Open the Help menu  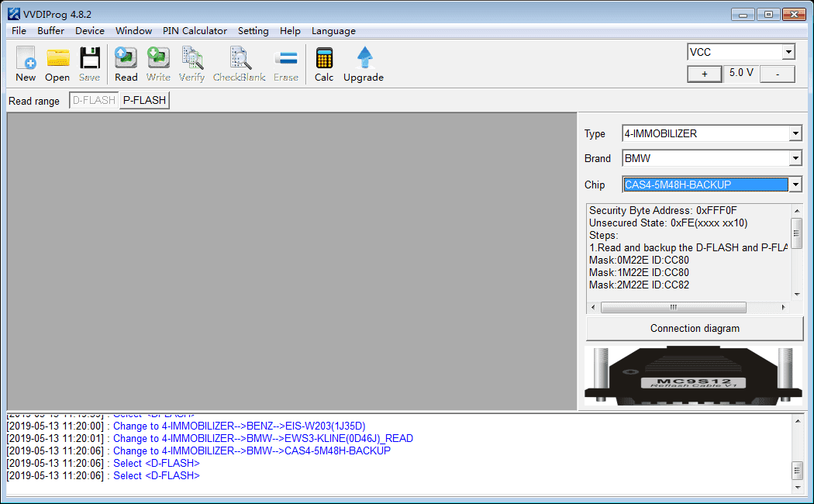[290, 30]
